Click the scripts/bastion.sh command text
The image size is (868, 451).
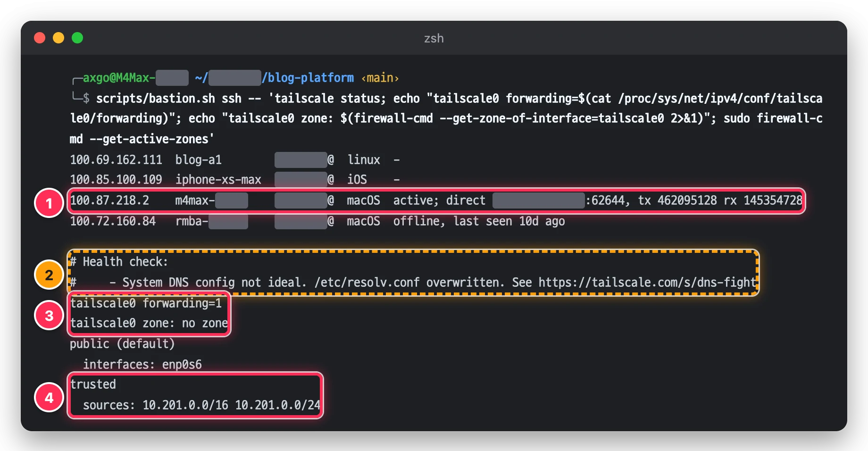coord(156,98)
